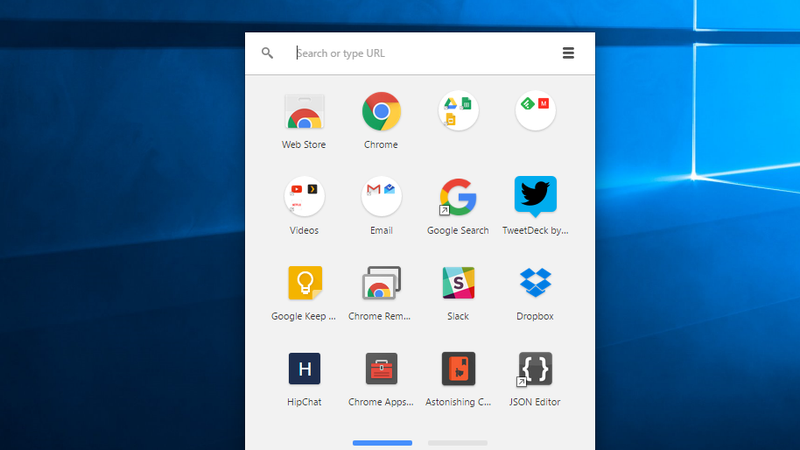Open the JSON Editor shortcut
The image size is (800, 450).
[534, 368]
